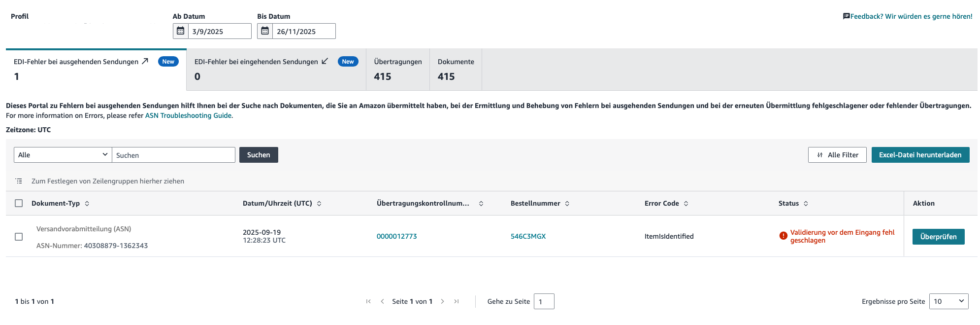Sort by Datum/Uhrzeit (UTC) column icon
The height and width of the screenshot is (325, 980).
[x=319, y=204]
